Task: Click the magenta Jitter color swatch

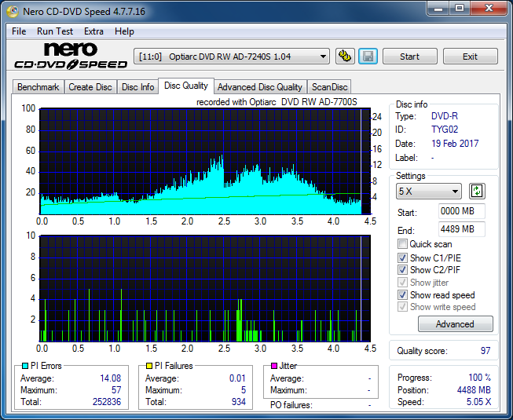Action: (x=274, y=366)
